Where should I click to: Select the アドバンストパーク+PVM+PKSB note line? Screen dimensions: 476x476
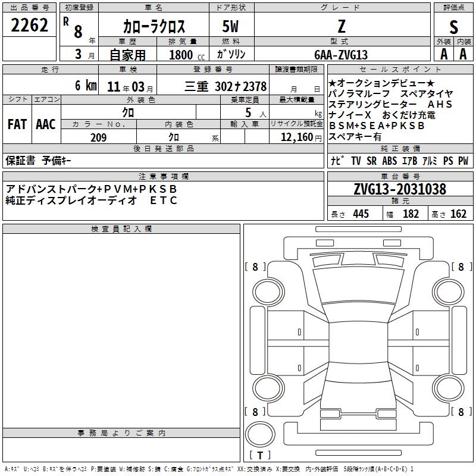91,189
